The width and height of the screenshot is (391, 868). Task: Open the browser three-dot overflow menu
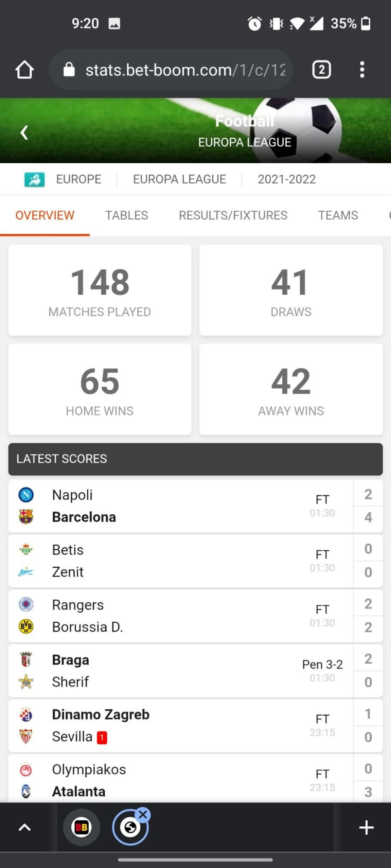[362, 69]
